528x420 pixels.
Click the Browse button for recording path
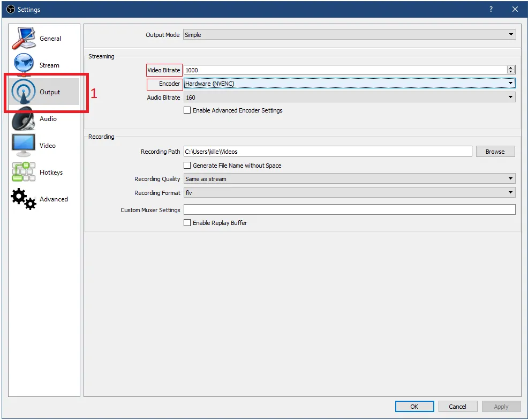coord(495,152)
